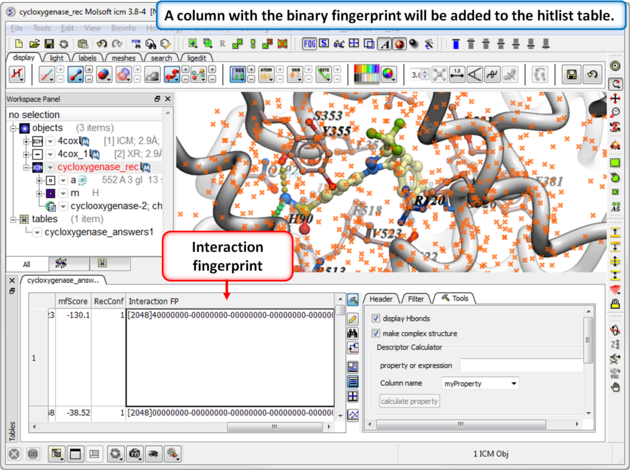630x470 pixels.
Task: Click the wrench tools icon in main toolbar
Action: click(430, 44)
